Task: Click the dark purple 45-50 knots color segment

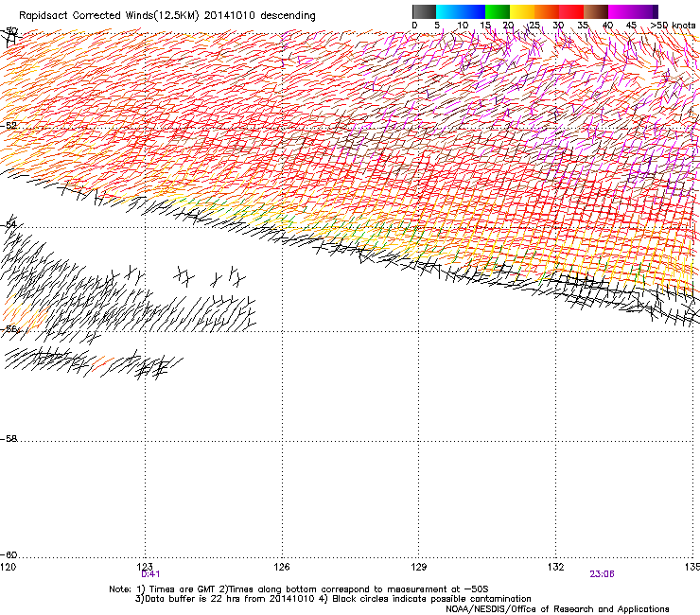Action: tap(645, 11)
